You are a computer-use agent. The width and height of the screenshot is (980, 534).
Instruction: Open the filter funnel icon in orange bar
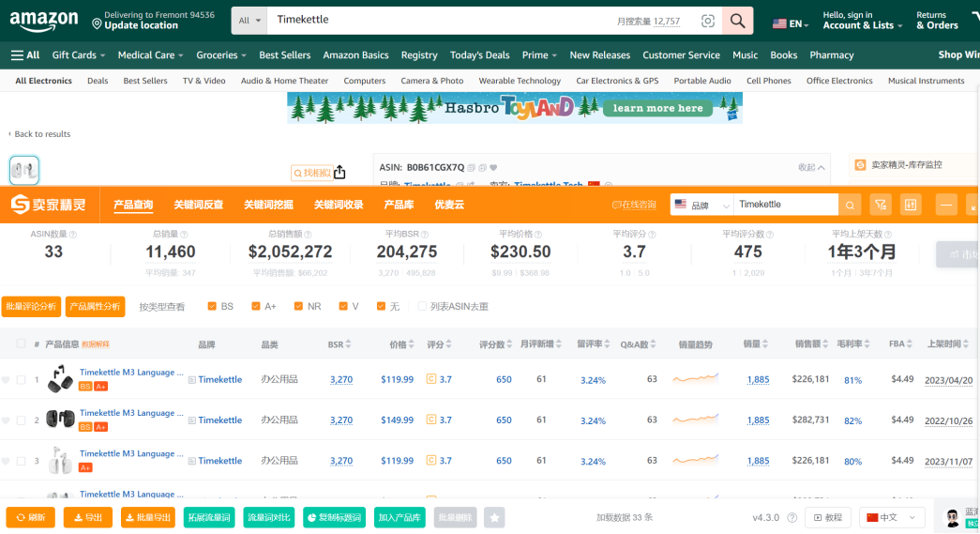click(x=881, y=205)
